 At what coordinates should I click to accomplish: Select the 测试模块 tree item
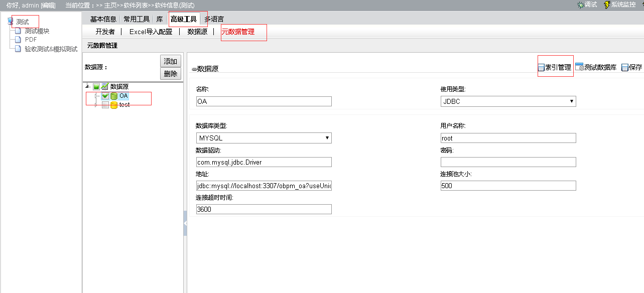37,31
